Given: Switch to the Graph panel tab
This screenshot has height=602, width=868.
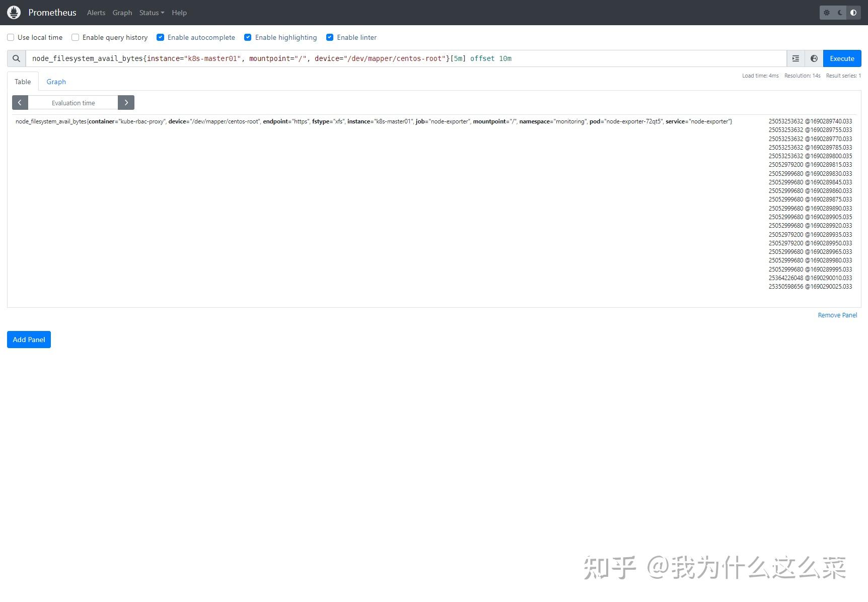Looking at the screenshot, I should point(56,82).
